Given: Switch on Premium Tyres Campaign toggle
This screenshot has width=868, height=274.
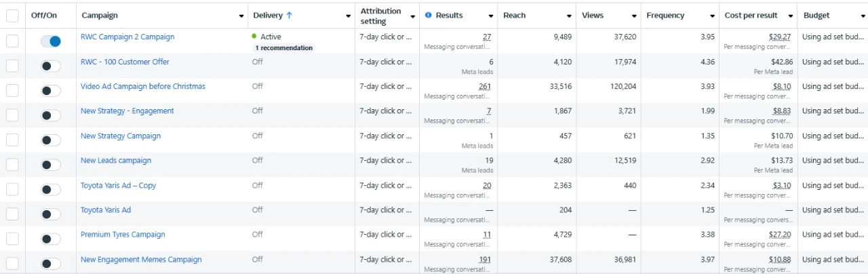Looking at the screenshot, I should tap(51, 239).
